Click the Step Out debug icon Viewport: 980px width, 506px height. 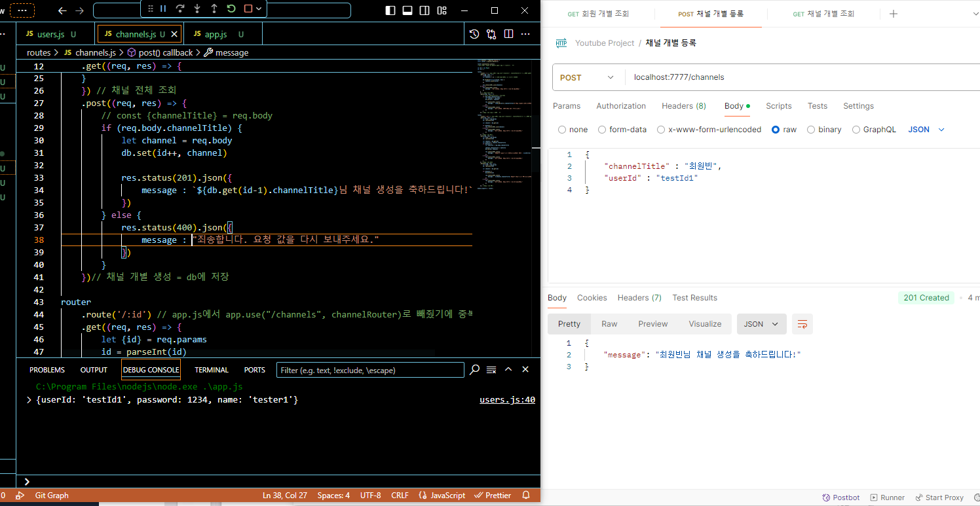click(x=214, y=9)
